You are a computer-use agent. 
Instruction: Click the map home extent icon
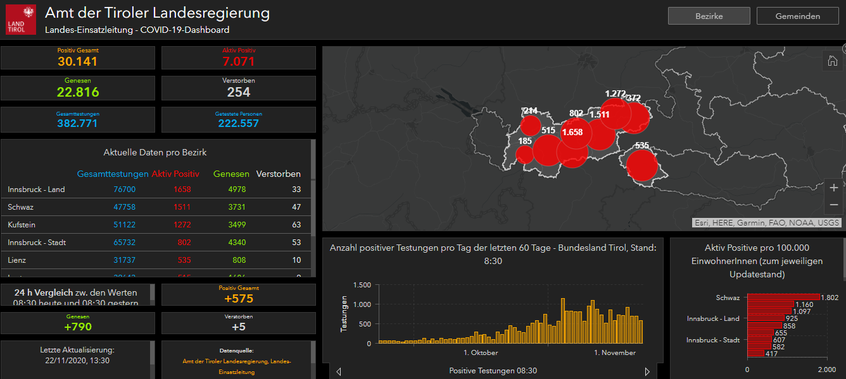pyautogui.click(x=833, y=61)
